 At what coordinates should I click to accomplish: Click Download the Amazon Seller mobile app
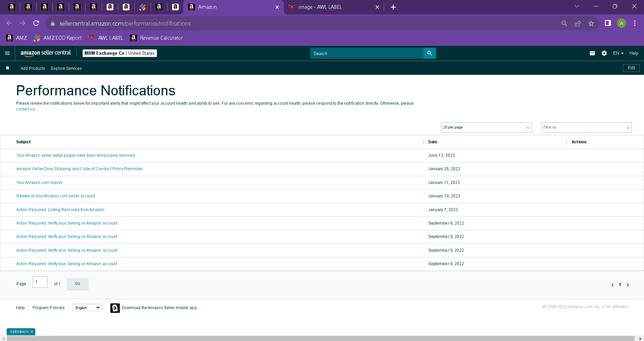point(159,308)
